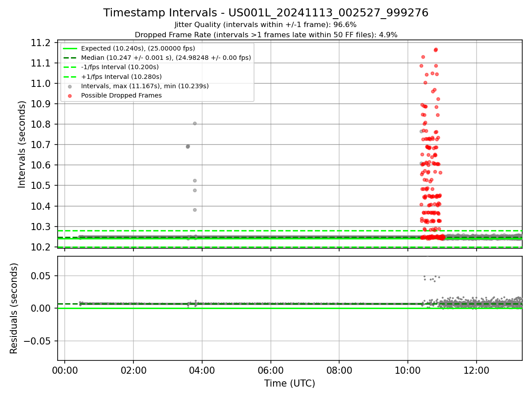
Task: Click the 'Intervals (seconds)' y-axis label
Action: pyautogui.click(x=22, y=144)
